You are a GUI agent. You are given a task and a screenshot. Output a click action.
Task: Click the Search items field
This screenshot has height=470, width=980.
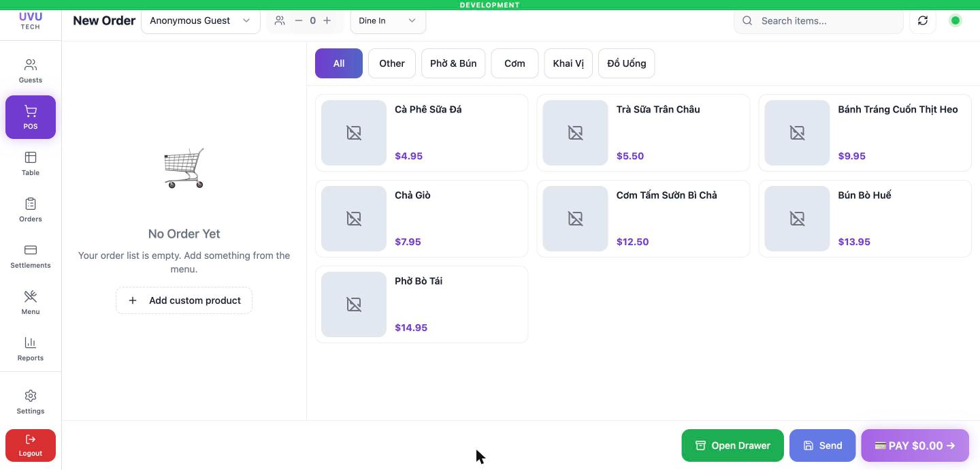point(819,20)
